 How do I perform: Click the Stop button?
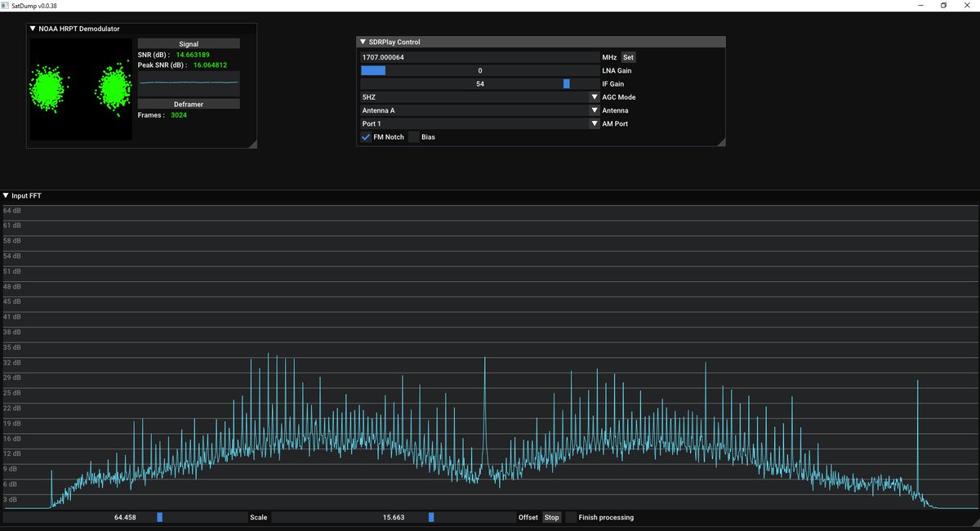(x=552, y=517)
